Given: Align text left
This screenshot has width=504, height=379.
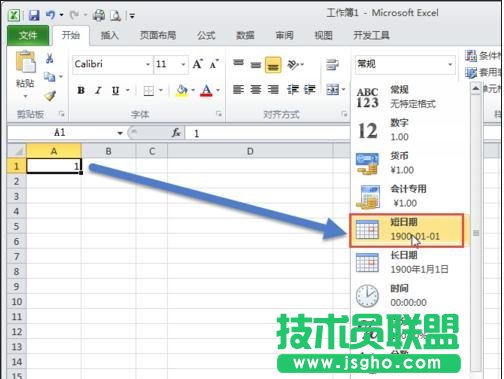Looking at the screenshot, I should coord(238,89).
